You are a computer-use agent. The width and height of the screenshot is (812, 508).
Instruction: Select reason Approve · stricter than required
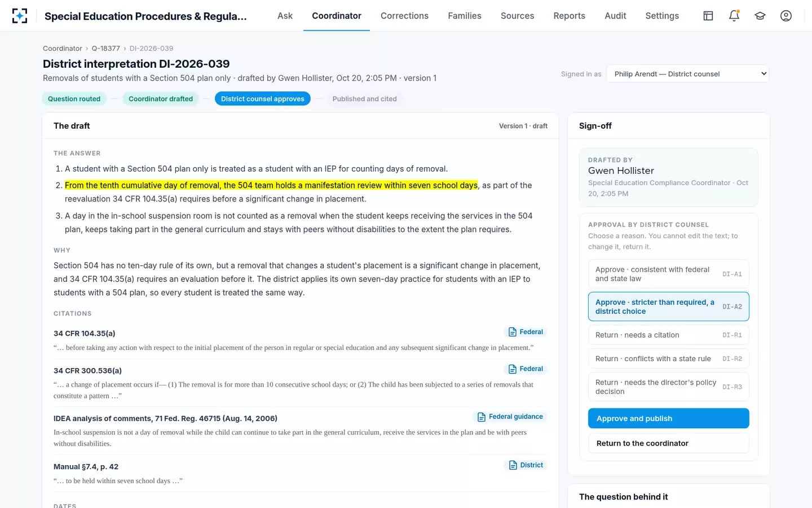(669, 306)
